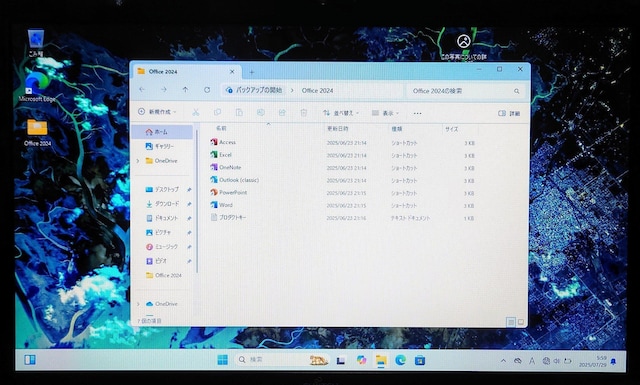This screenshot has height=385, width=640.
Task: Click File Explorer on the taskbar
Action: (381, 360)
